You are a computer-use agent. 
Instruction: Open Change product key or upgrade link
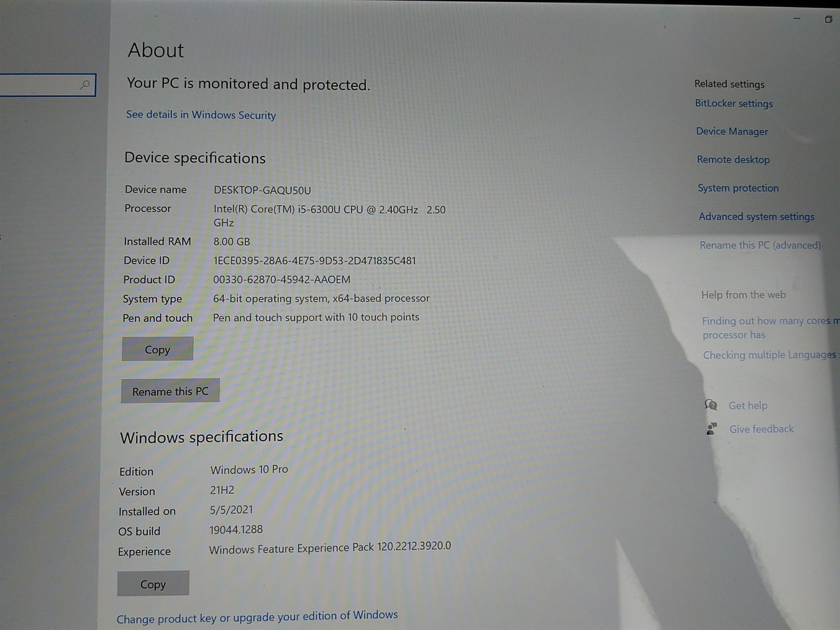click(x=257, y=617)
